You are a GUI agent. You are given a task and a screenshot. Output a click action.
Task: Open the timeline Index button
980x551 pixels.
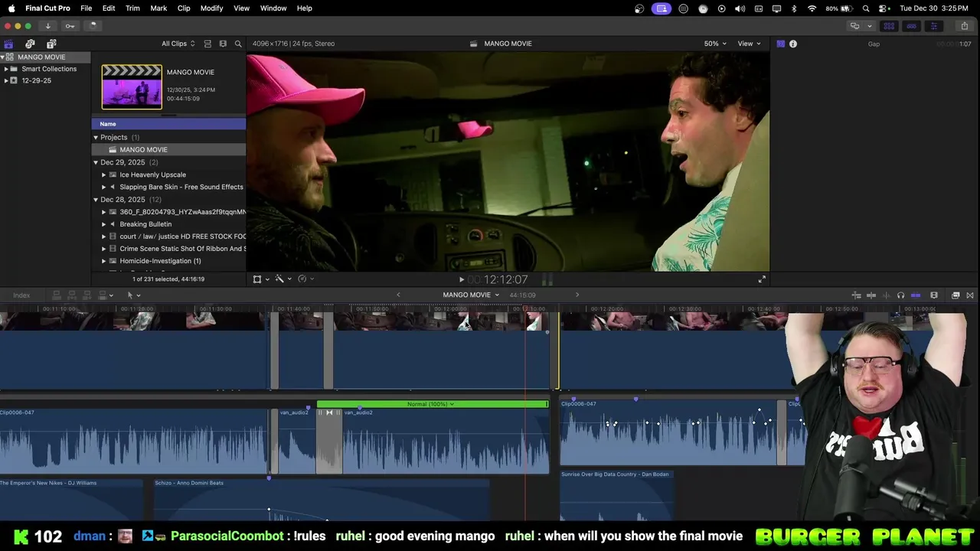point(21,295)
